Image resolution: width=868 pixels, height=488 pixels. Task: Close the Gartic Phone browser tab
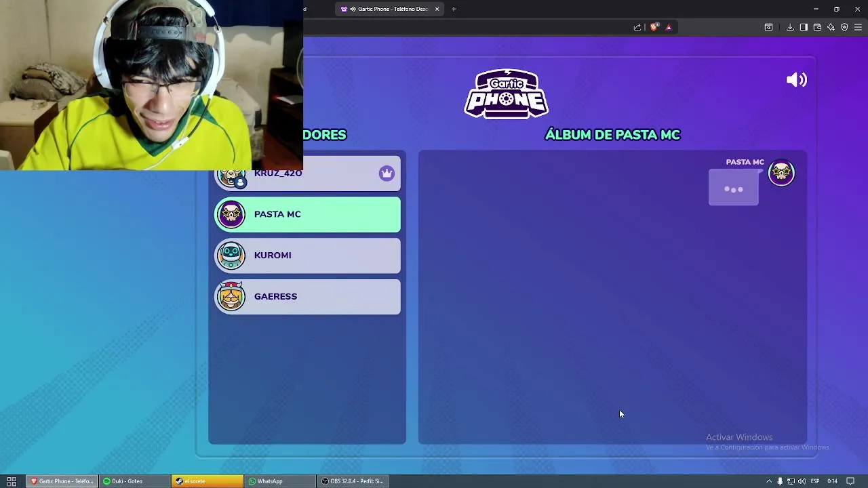(x=437, y=9)
